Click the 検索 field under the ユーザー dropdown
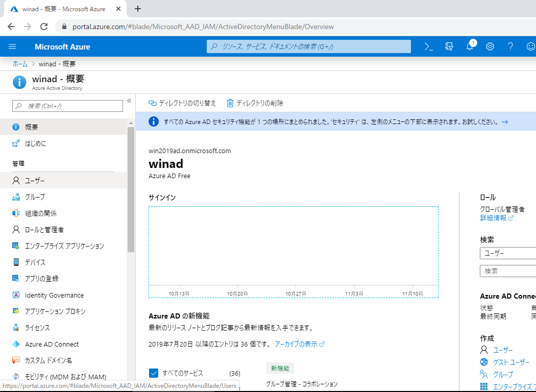 pos(507,271)
